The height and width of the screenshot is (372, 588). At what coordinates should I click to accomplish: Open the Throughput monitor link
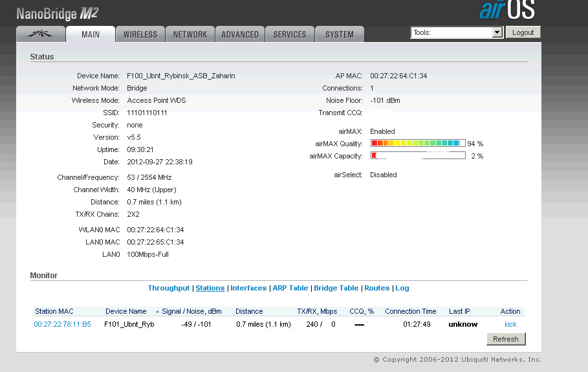(x=169, y=288)
